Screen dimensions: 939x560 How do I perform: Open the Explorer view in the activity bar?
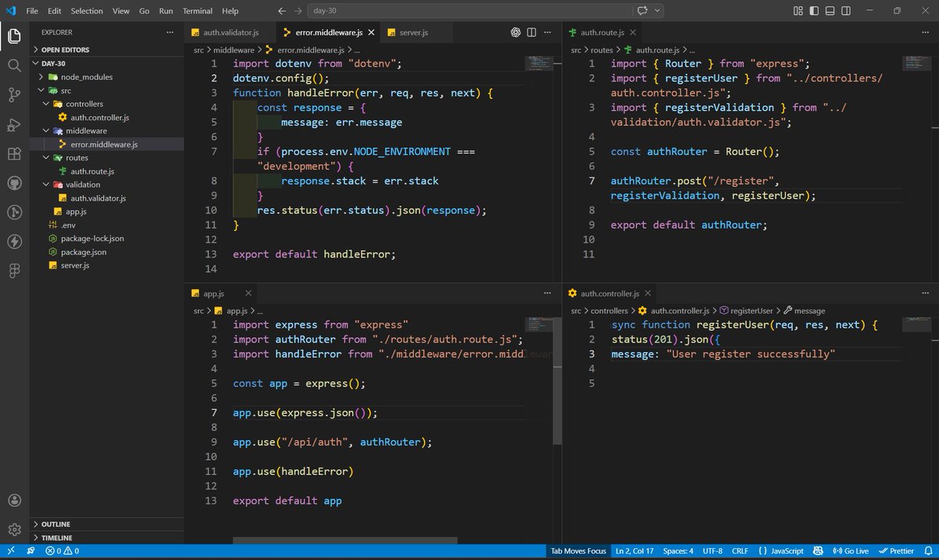click(14, 36)
